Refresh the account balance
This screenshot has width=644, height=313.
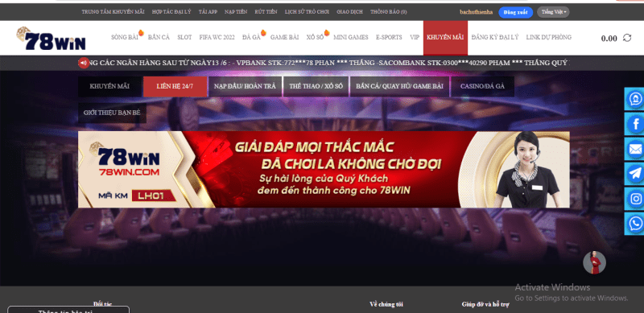(x=627, y=38)
